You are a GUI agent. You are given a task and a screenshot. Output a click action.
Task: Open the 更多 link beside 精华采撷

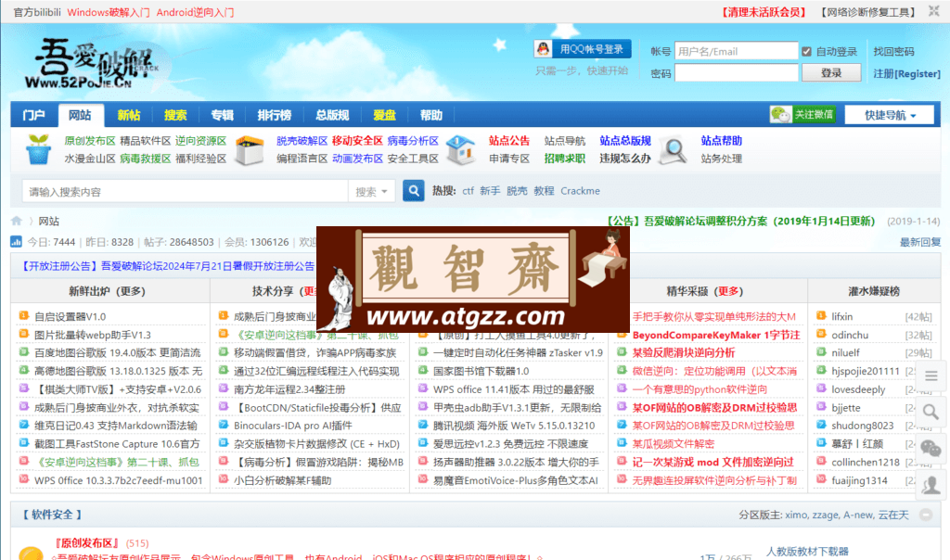click(727, 291)
